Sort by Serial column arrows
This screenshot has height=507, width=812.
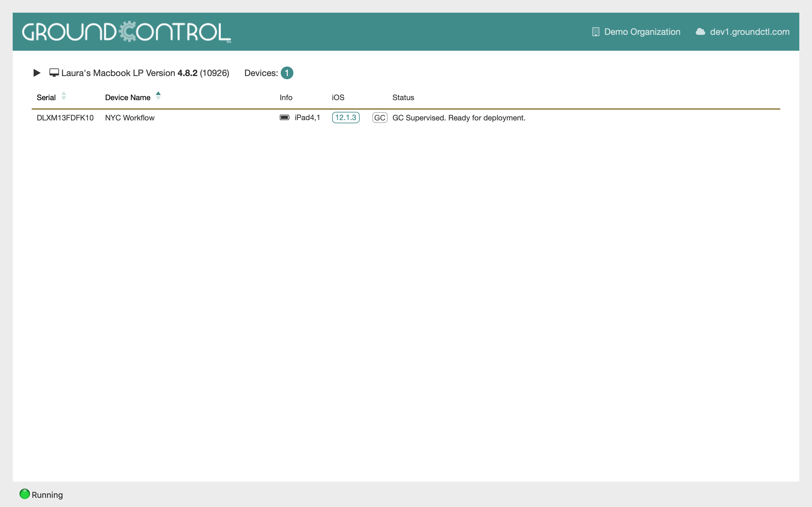click(64, 96)
